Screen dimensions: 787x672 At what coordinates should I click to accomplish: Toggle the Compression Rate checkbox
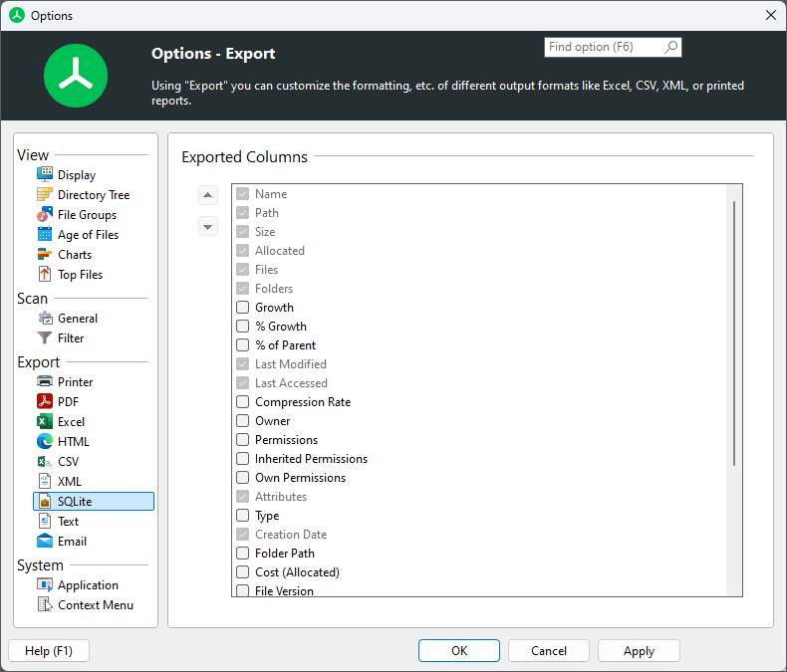click(x=242, y=402)
